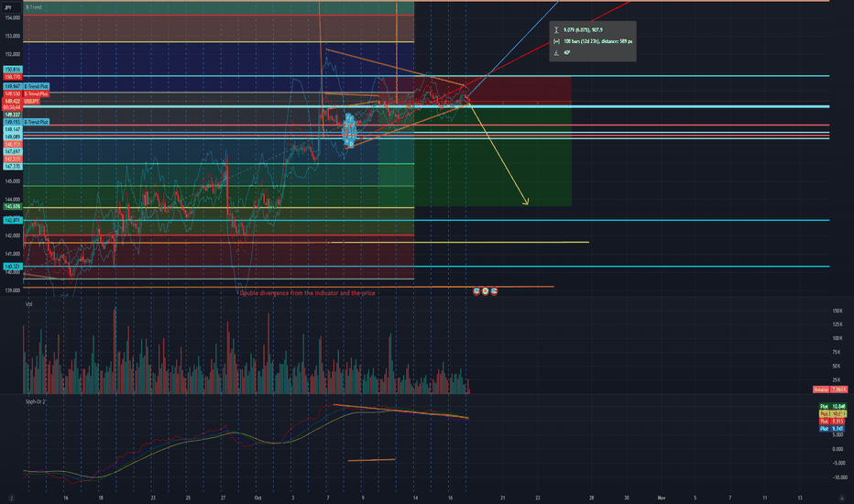Click the 145.000 price axis label

pyautogui.click(x=13, y=181)
